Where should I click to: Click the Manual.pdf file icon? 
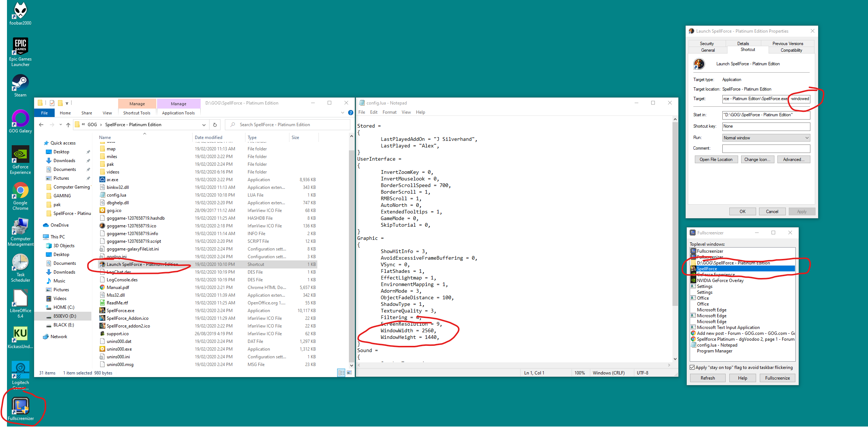point(102,288)
